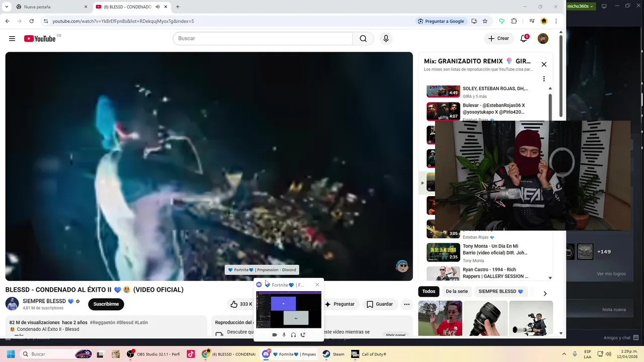
Task: Start voice search with the microphone icon
Action: click(x=386, y=39)
